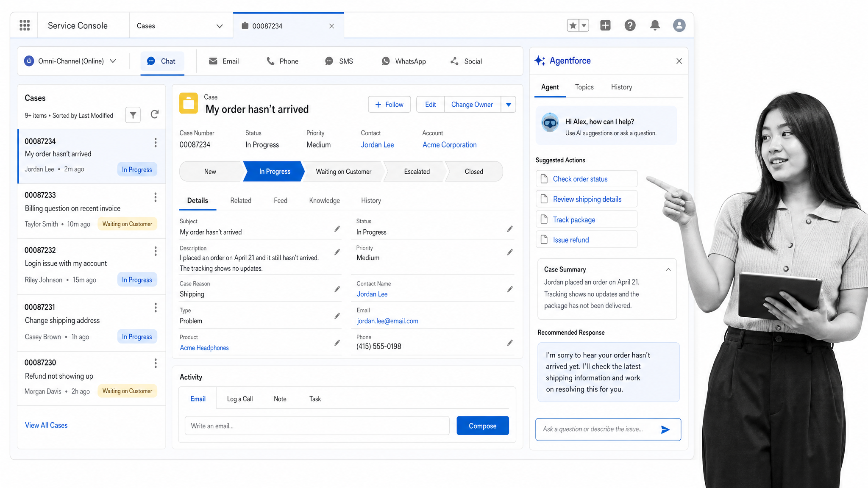Select the Note activity tab
This screenshot has width=868, height=488.
pyautogui.click(x=280, y=399)
